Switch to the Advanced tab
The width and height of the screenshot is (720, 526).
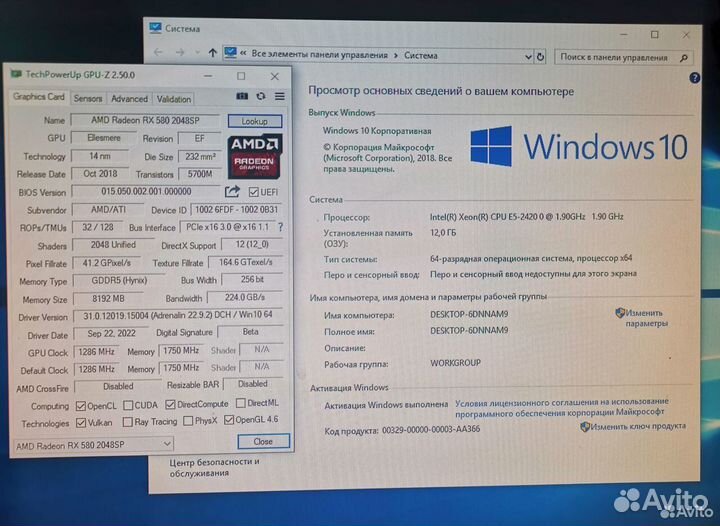tap(129, 98)
